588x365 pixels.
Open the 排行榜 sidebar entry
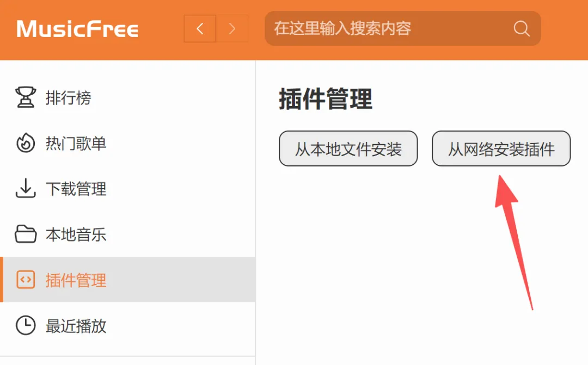[68, 98]
